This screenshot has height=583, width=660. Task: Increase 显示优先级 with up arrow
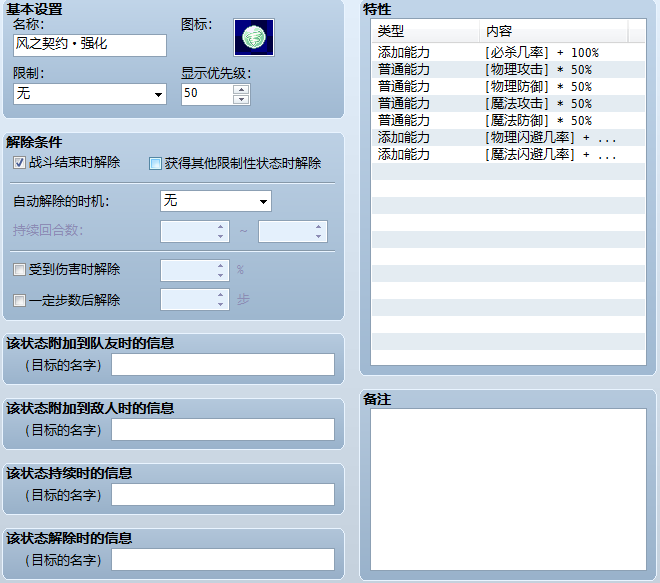241,89
